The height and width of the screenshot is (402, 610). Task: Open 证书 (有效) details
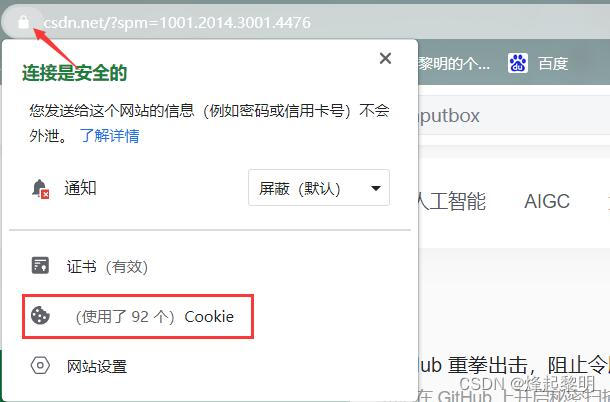107,267
